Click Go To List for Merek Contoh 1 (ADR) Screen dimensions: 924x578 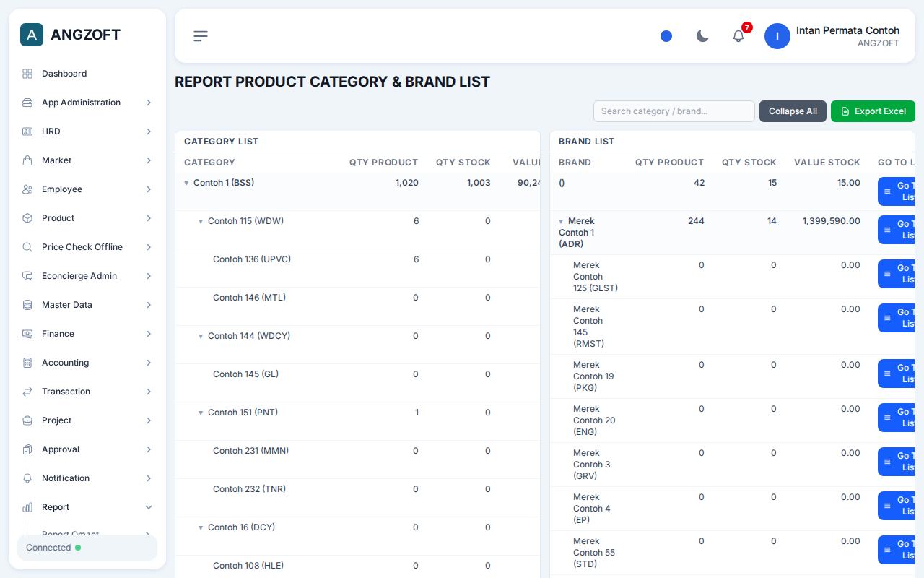[897, 230]
